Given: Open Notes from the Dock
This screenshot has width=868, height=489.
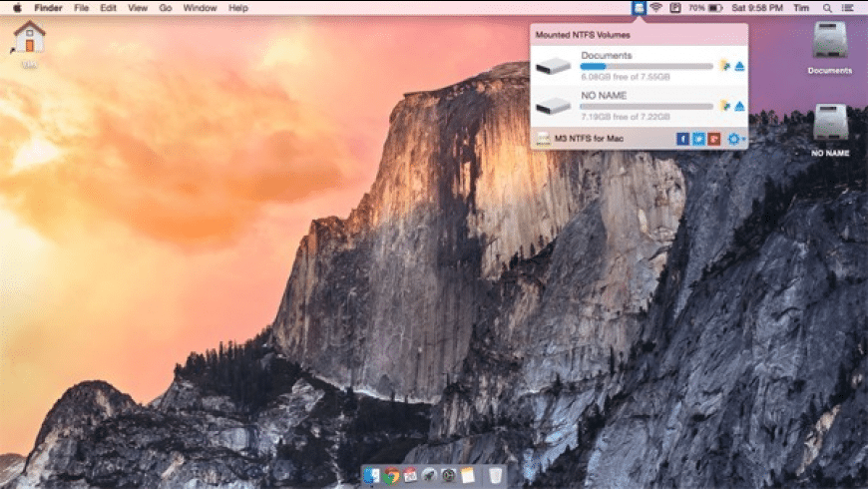Looking at the screenshot, I should point(468,475).
